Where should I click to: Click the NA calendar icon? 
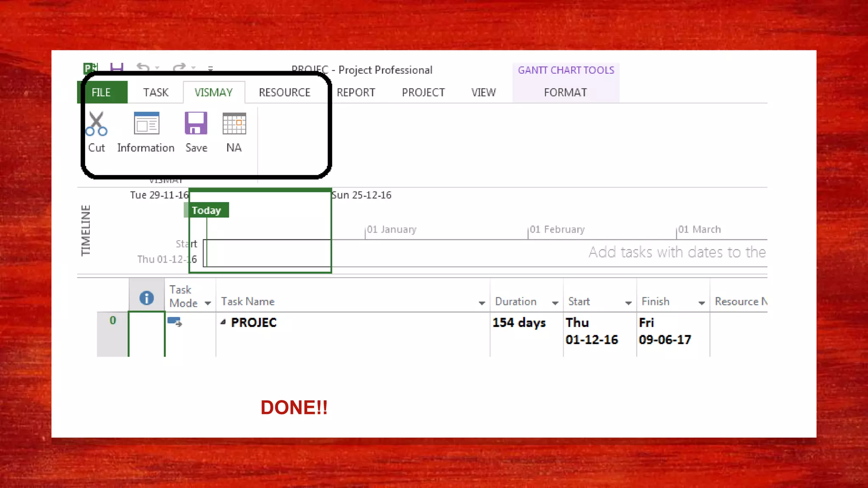[x=234, y=124]
